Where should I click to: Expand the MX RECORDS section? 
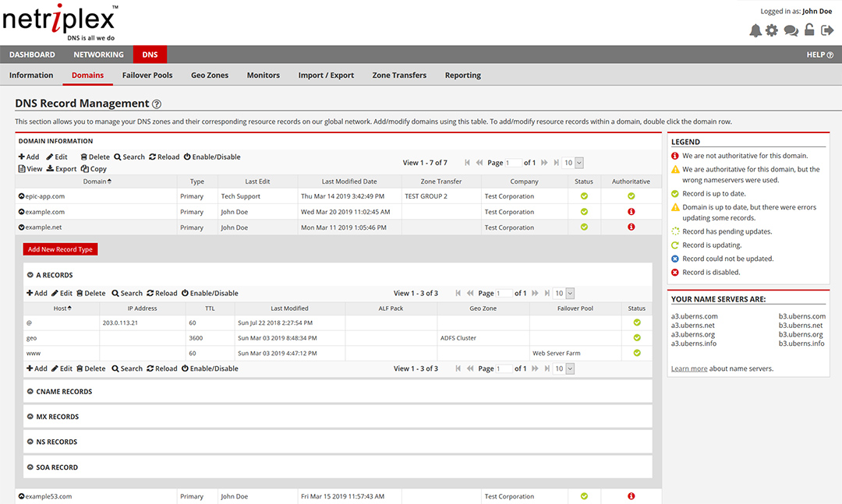click(x=30, y=417)
